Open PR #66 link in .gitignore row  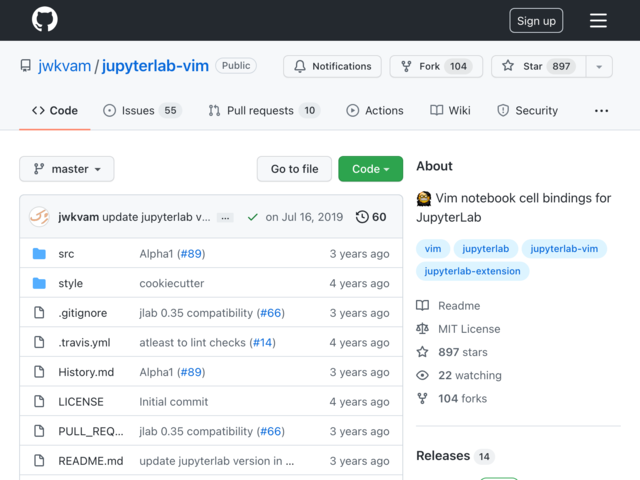coord(271,313)
